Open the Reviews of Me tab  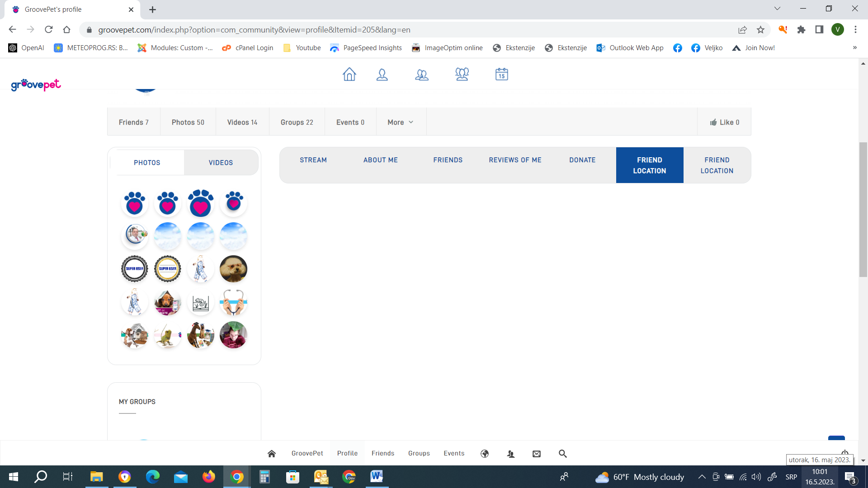[x=515, y=160]
